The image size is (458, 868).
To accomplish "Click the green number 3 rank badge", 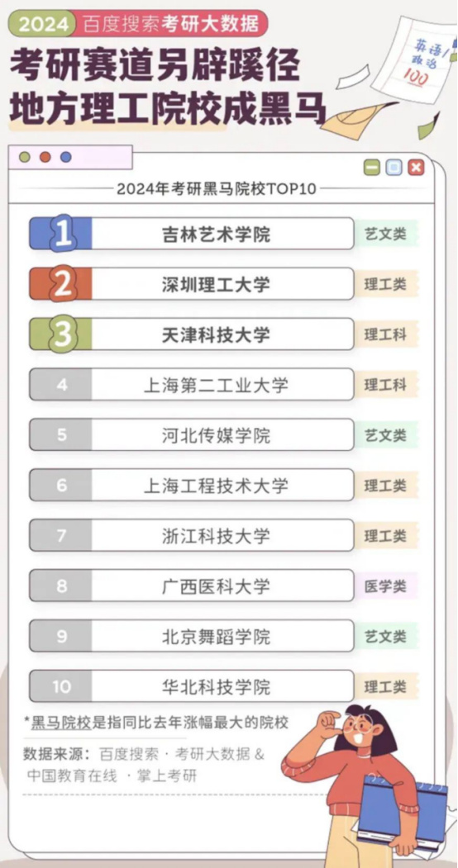I will 61,334.
